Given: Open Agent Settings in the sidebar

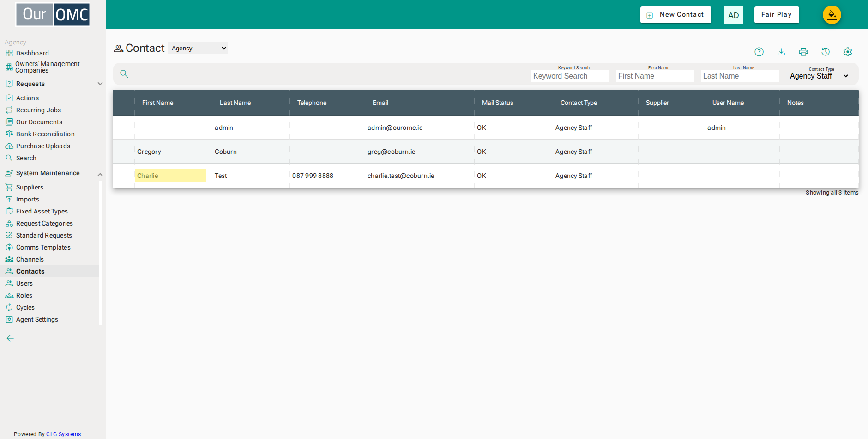Looking at the screenshot, I should click(37, 319).
